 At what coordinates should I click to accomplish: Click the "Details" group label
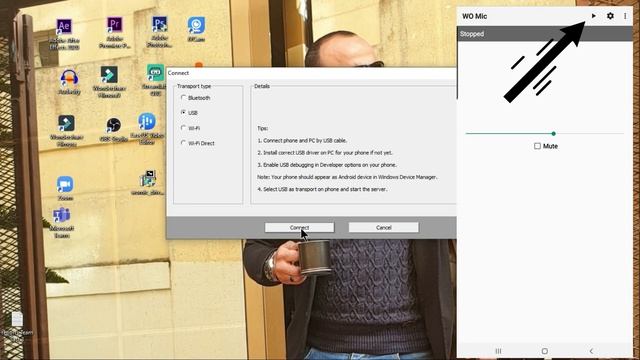click(262, 86)
